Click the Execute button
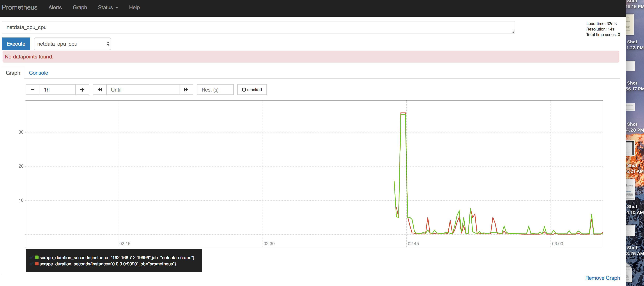The width and height of the screenshot is (644, 286). click(16, 44)
